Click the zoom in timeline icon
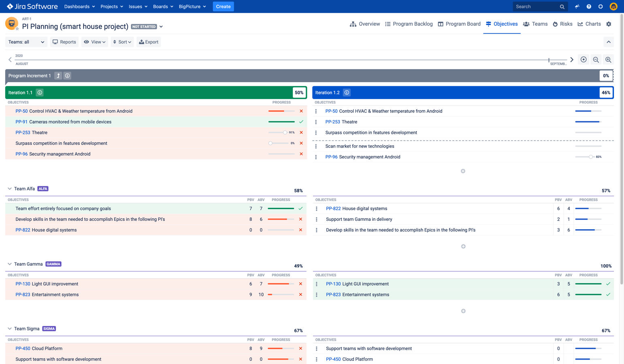The width and height of the screenshot is (624, 364). [x=608, y=59]
